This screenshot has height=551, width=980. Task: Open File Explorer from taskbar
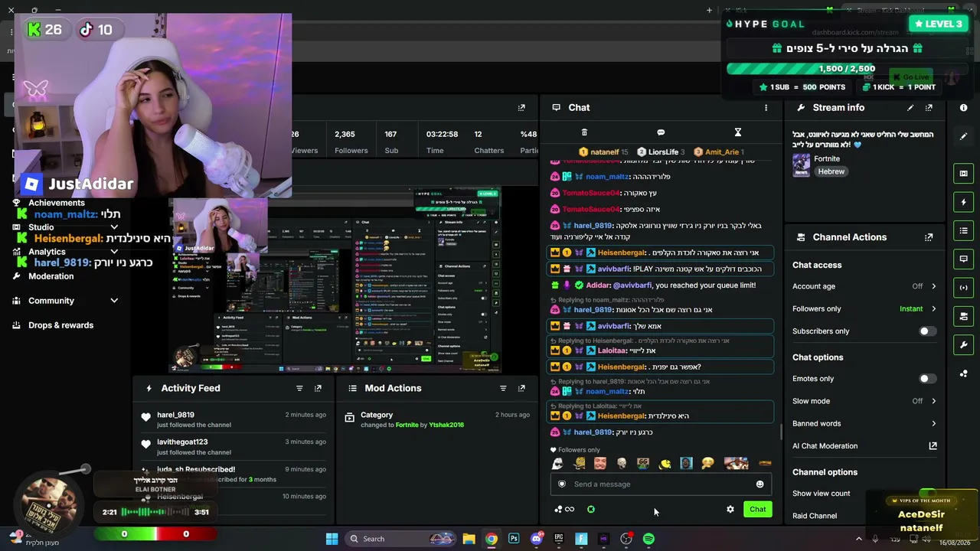pos(469,539)
